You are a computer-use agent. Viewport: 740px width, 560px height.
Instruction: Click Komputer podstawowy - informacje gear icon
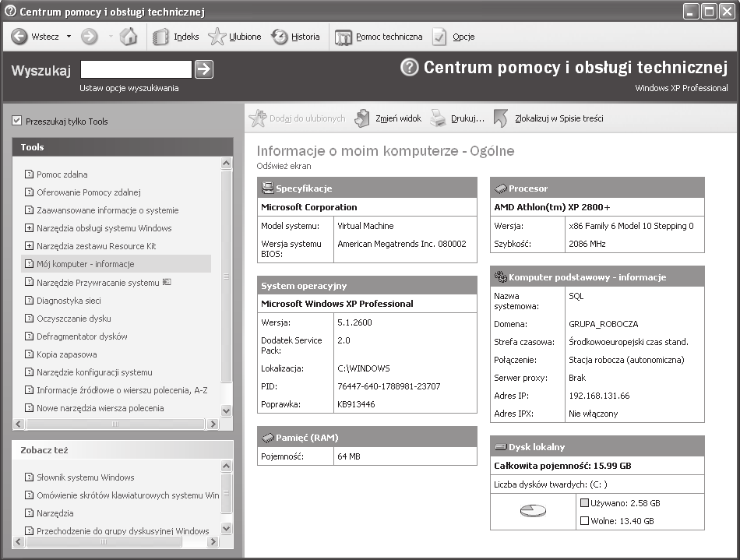[500, 277]
